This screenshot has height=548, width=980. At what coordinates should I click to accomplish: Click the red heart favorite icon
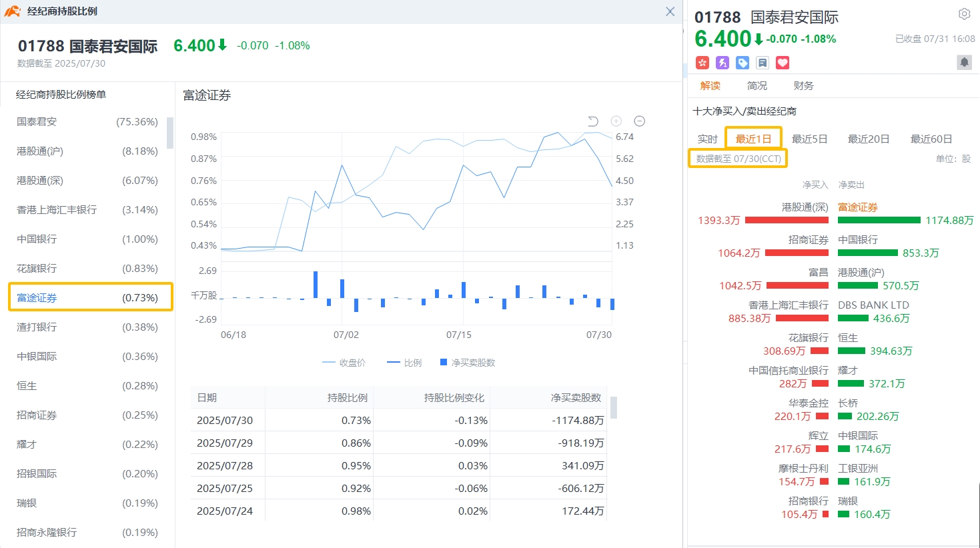tap(783, 63)
